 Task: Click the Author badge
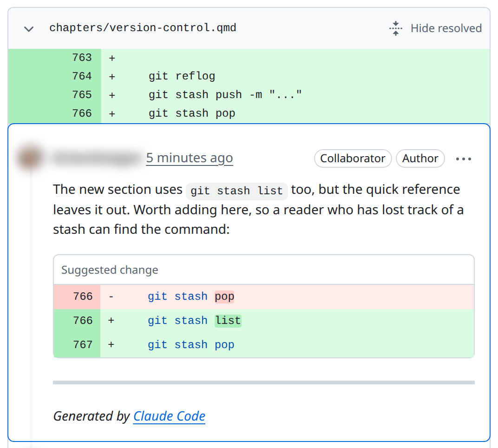pyautogui.click(x=420, y=158)
